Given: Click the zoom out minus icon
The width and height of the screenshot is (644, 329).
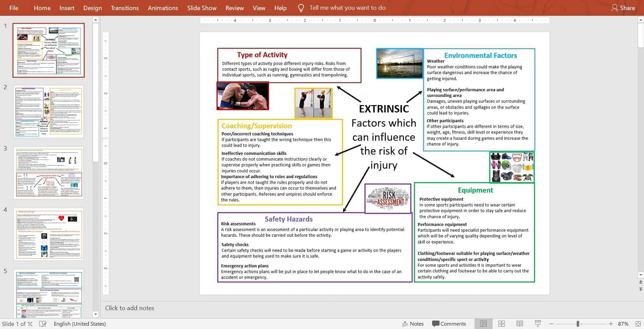Looking at the screenshot, I should coord(552,324).
